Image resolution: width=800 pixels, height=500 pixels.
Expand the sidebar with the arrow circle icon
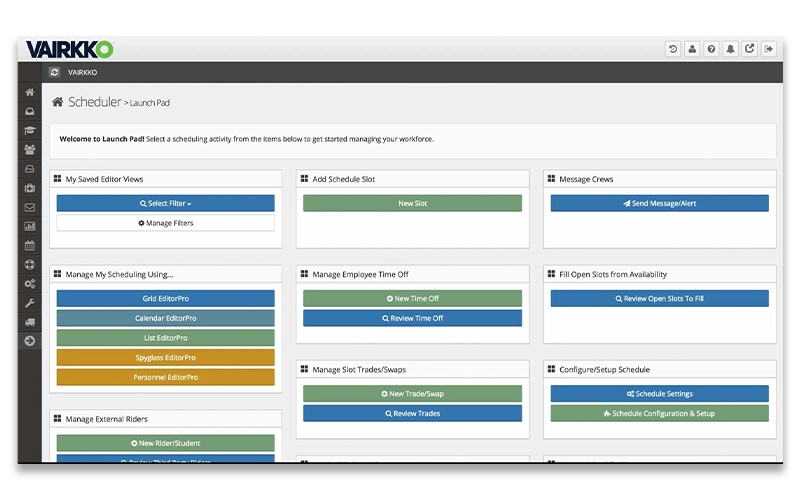click(30, 341)
